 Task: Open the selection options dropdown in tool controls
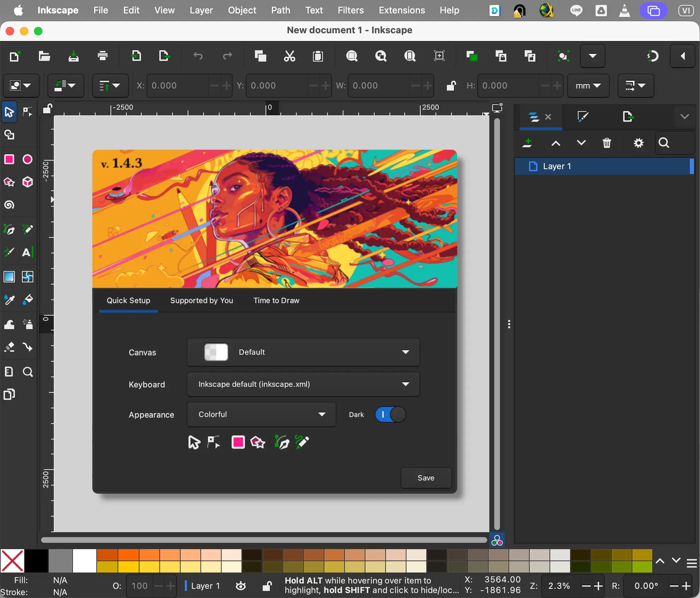coord(21,86)
